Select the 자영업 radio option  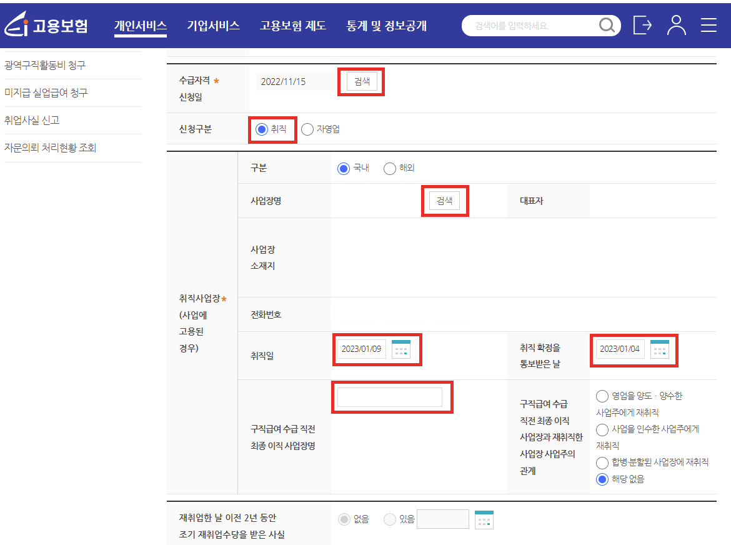pyautogui.click(x=307, y=129)
